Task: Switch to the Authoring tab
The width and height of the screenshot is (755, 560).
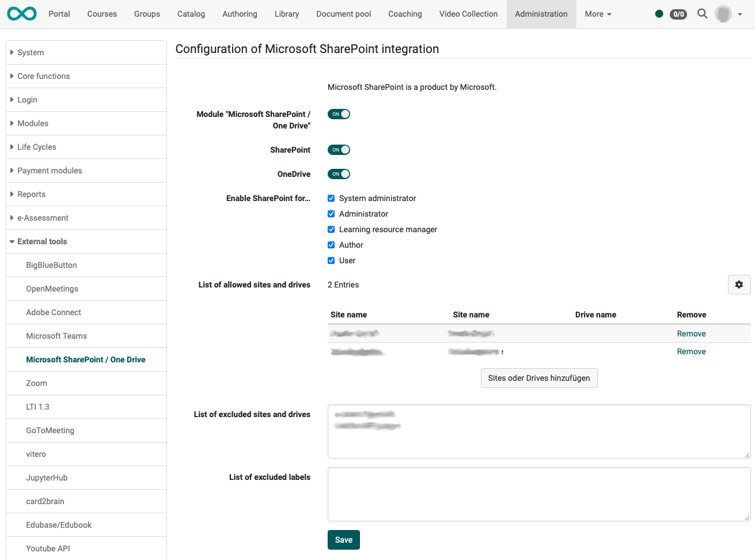Action: [240, 14]
